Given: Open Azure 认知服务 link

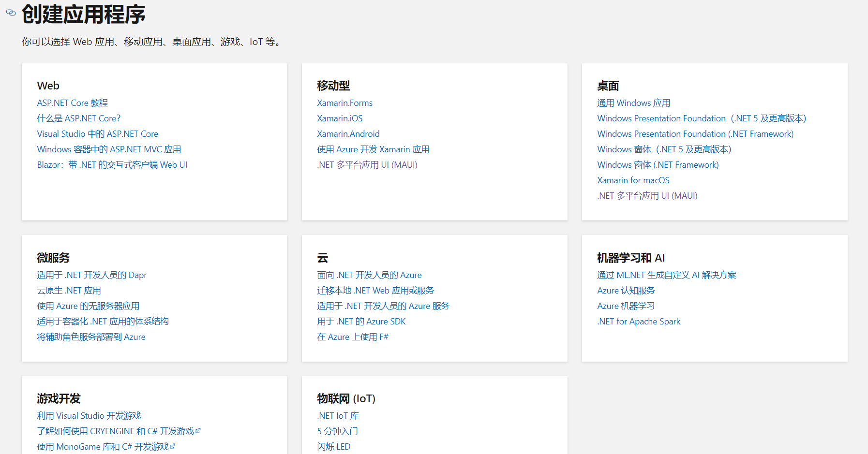Looking at the screenshot, I should pos(626,291).
